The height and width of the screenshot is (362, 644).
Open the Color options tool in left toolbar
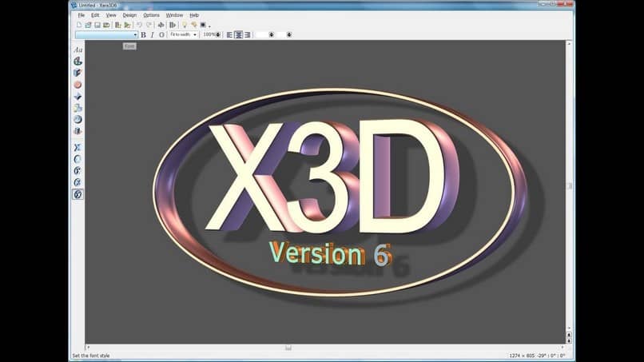(x=78, y=62)
